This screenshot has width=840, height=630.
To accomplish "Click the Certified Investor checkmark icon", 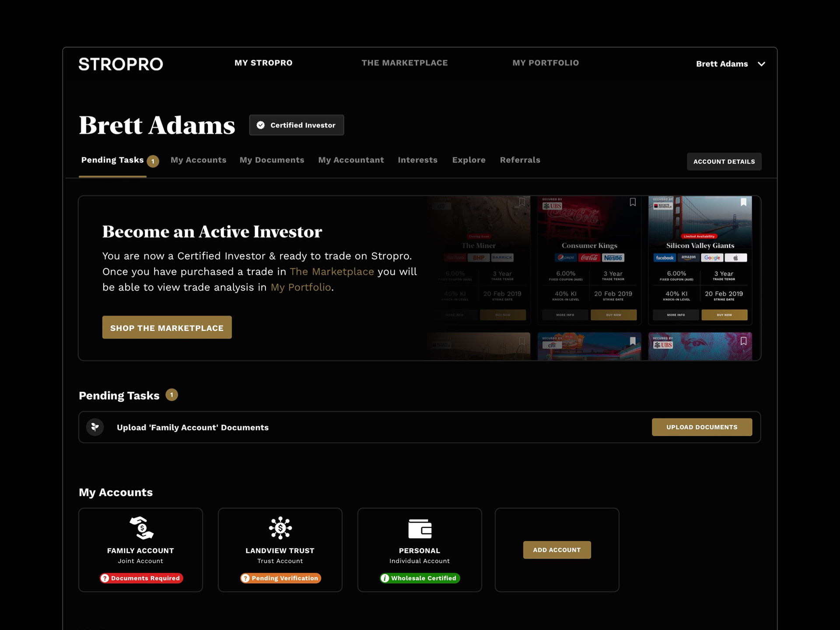I will pos(261,125).
